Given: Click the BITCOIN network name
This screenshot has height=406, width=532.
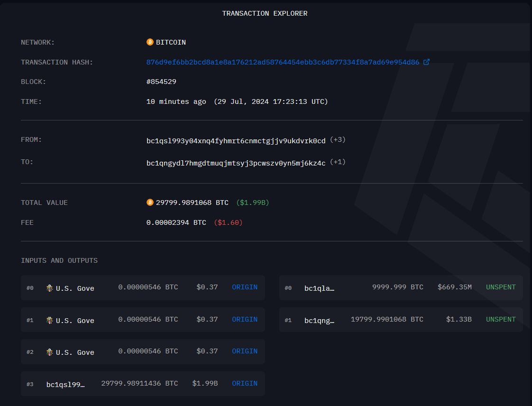Looking at the screenshot, I should click(171, 42).
